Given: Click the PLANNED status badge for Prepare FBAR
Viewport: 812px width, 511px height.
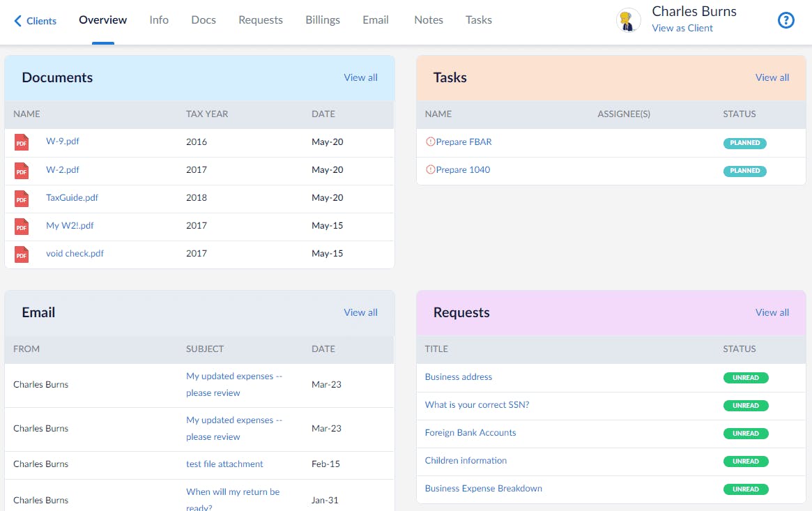Looking at the screenshot, I should (x=744, y=143).
